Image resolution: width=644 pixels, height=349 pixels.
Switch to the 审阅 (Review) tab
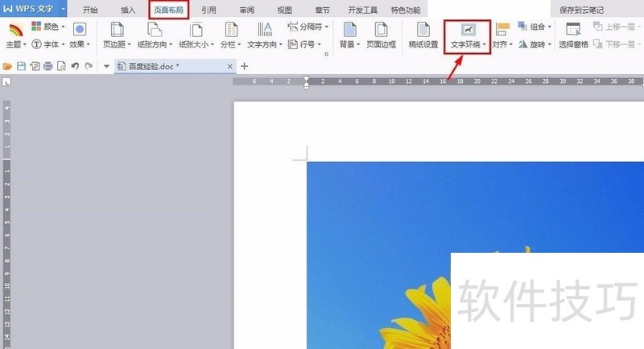coord(249,10)
